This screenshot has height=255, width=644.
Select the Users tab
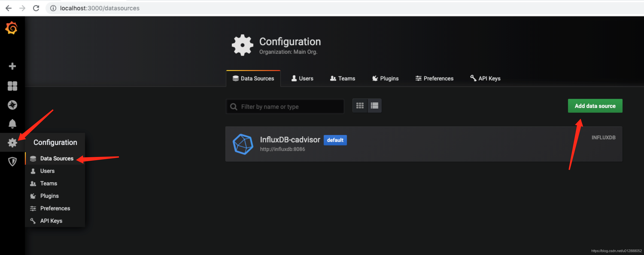pos(302,79)
